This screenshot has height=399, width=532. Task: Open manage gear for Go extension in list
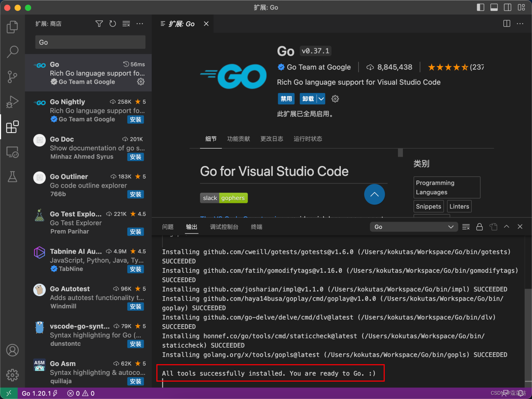pos(141,82)
